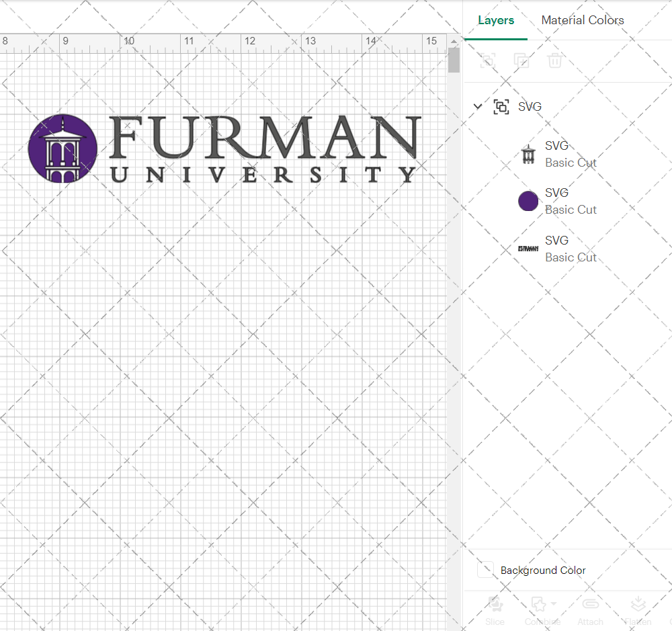Select the bell tower SVG layer thumbnail
The width and height of the screenshot is (672, 631).
point(528,154)
